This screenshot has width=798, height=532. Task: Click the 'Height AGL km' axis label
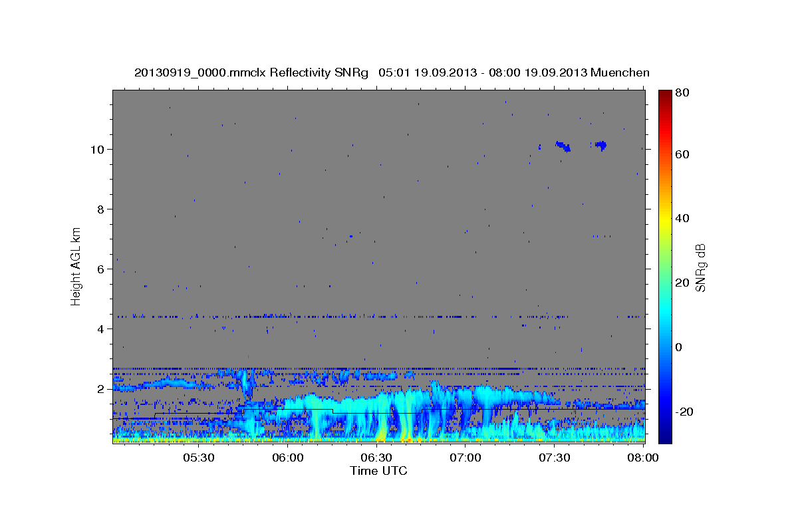pyautogui.click(x=76, y=266)
